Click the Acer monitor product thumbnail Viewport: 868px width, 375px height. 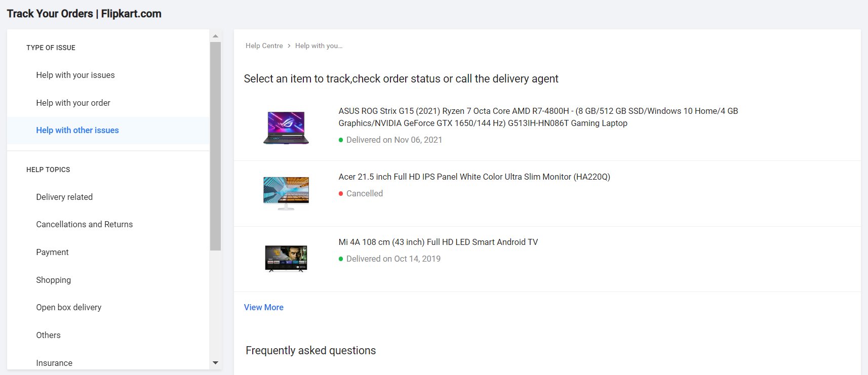coord(286,193)
